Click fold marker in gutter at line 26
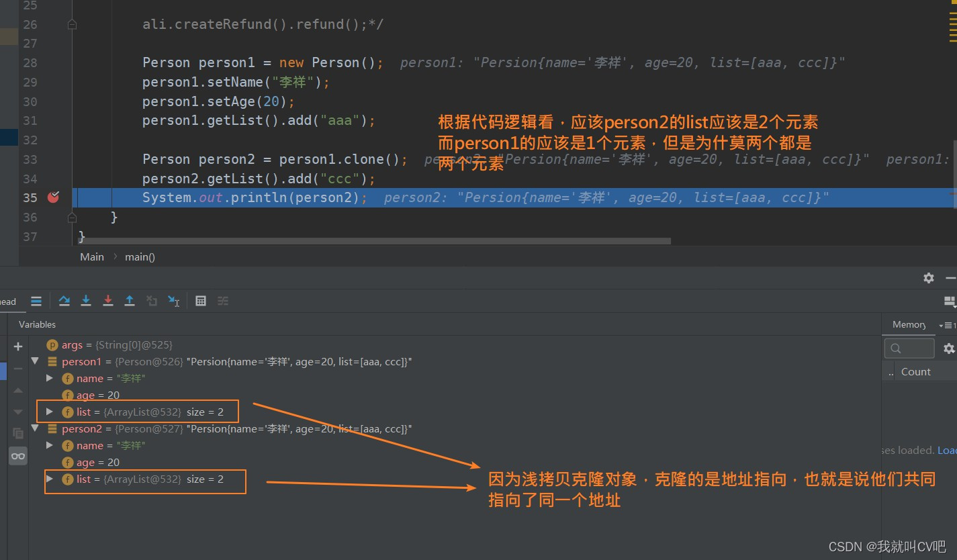 point(73,25)
